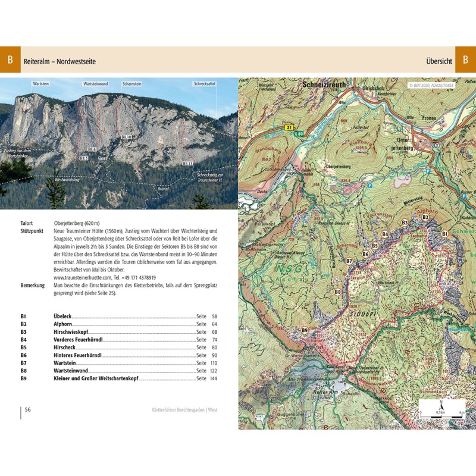Click 'Zustieg aus dem Wartsteinkar' photo caption
The width and height of the screenshot is (476, 476).
click(x=17, y=153)
